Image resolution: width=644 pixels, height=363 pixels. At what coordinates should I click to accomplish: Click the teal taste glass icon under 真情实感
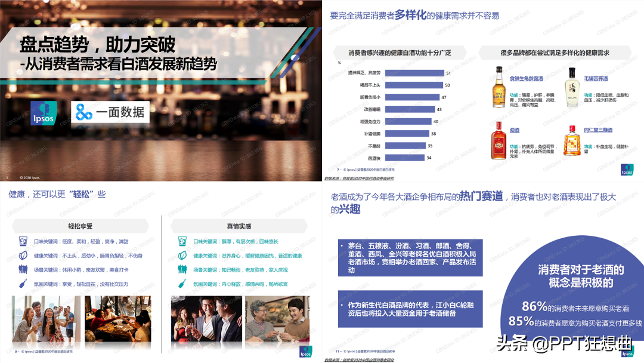click(x=182, y=241)
